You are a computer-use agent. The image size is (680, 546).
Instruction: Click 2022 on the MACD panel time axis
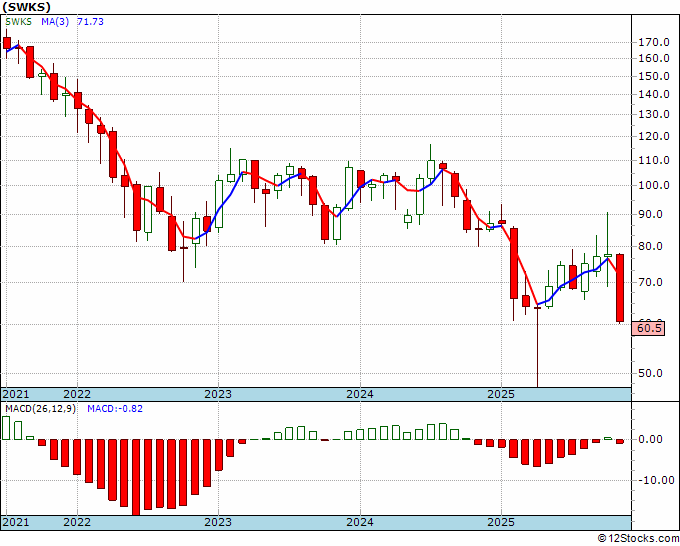[x=77, y=522]
